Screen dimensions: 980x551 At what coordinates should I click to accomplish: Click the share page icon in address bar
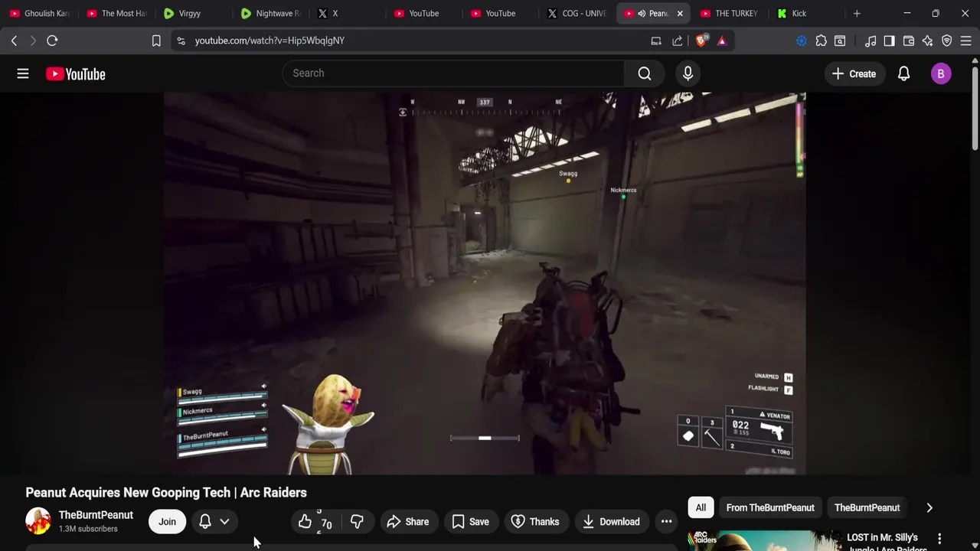tap(678, 41)
